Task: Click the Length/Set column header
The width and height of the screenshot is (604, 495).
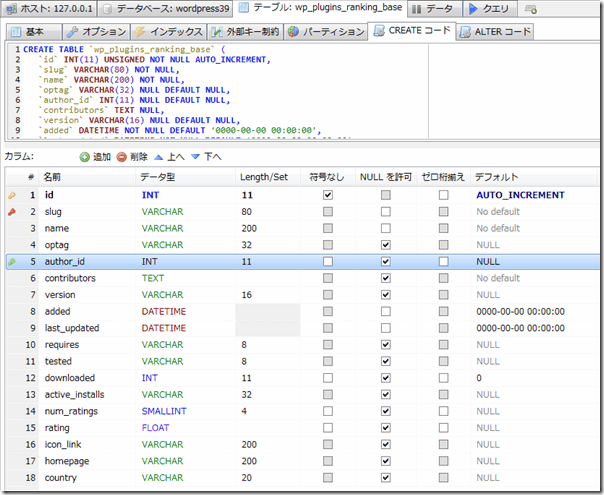Action: point(268,177)
